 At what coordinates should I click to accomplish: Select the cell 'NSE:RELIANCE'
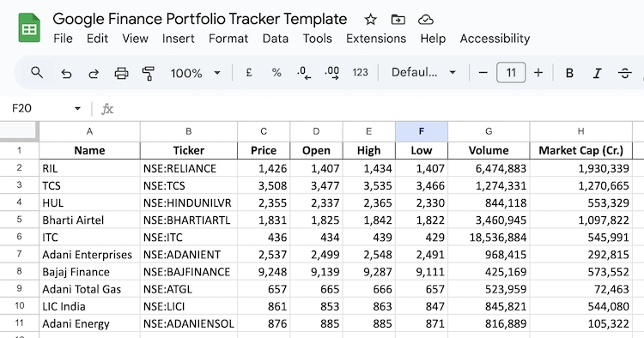[189, 168]
